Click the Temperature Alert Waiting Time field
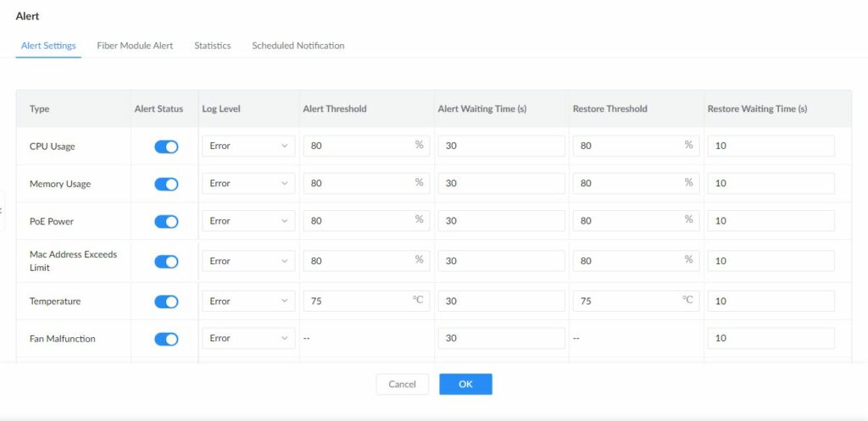This screenshot has height=421, width=868. 502,301
